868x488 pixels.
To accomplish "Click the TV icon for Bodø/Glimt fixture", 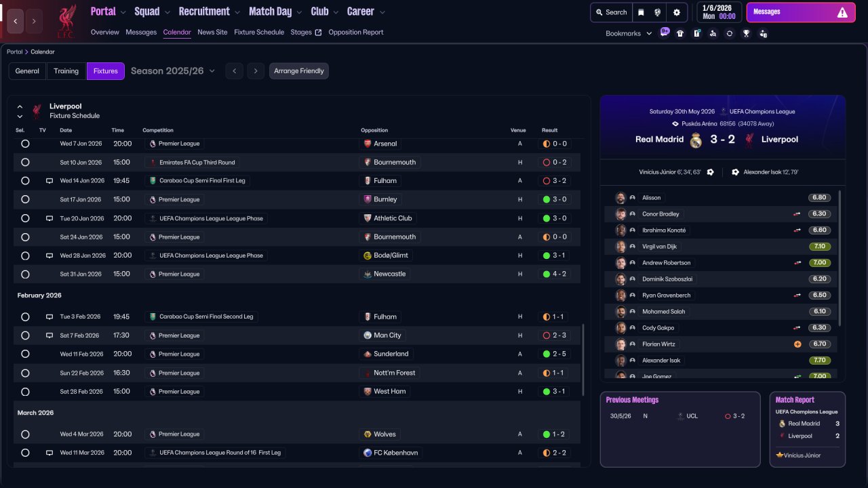I will (50, 256).
